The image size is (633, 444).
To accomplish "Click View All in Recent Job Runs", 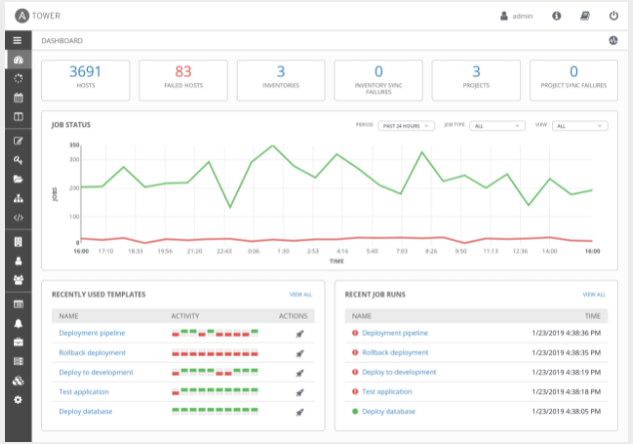I will 594,295.
